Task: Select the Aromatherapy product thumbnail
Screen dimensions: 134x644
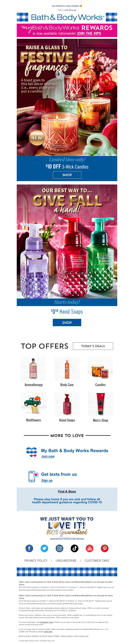Action: coord(33,369)
